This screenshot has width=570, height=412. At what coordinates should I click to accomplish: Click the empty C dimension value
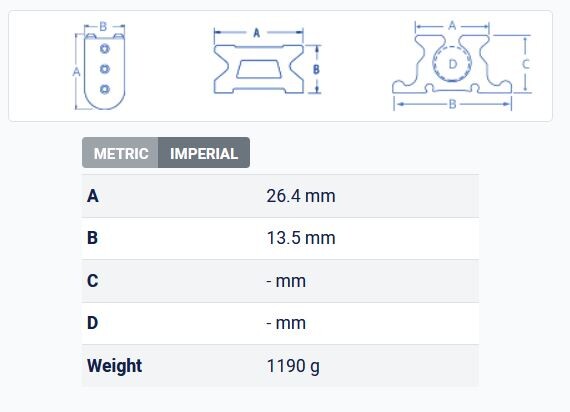coord(286,281)
